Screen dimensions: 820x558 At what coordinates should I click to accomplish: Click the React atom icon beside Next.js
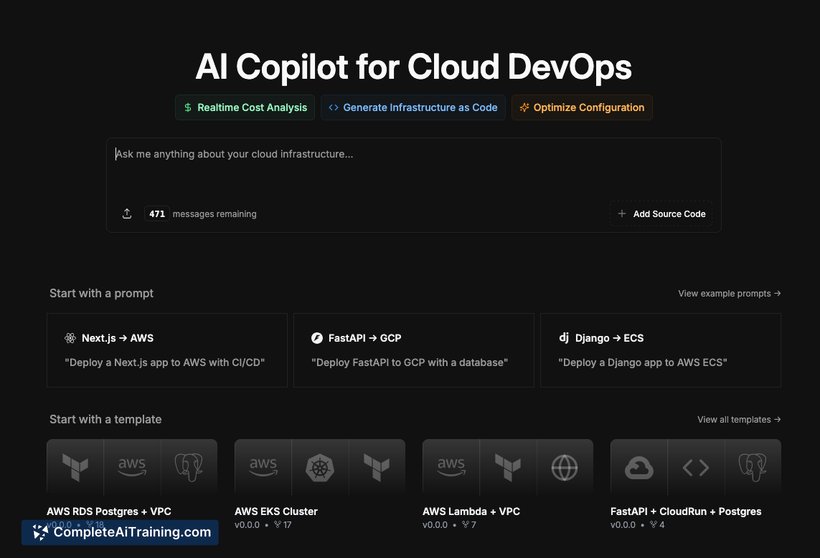pyautogui.click(x=70, y=338)
